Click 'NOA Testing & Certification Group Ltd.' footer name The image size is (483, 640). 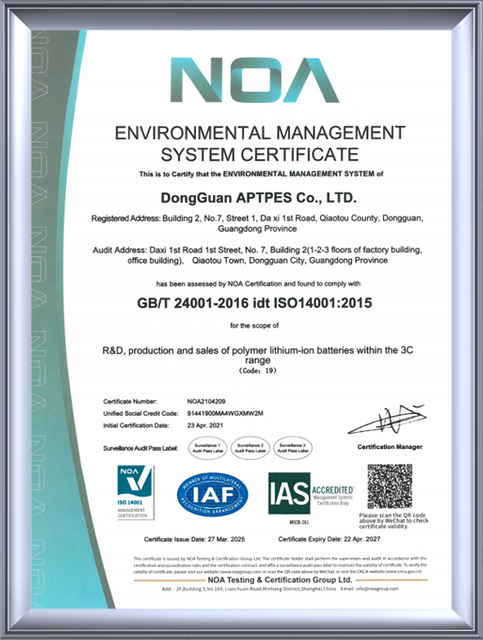(280, 580)
